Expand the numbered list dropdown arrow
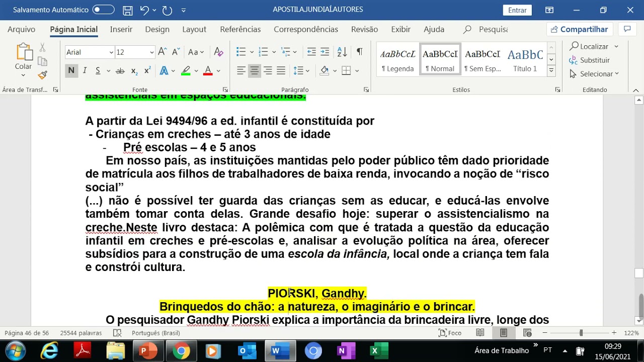Screen dimensions: 644x362 274,52
